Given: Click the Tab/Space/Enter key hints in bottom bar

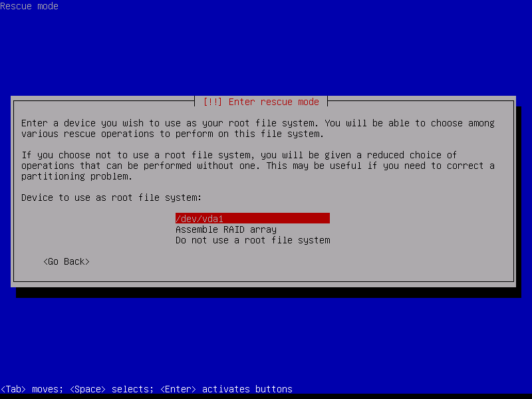Looking at the screenshot, I should pyautogui.click(x=146, y=389).
